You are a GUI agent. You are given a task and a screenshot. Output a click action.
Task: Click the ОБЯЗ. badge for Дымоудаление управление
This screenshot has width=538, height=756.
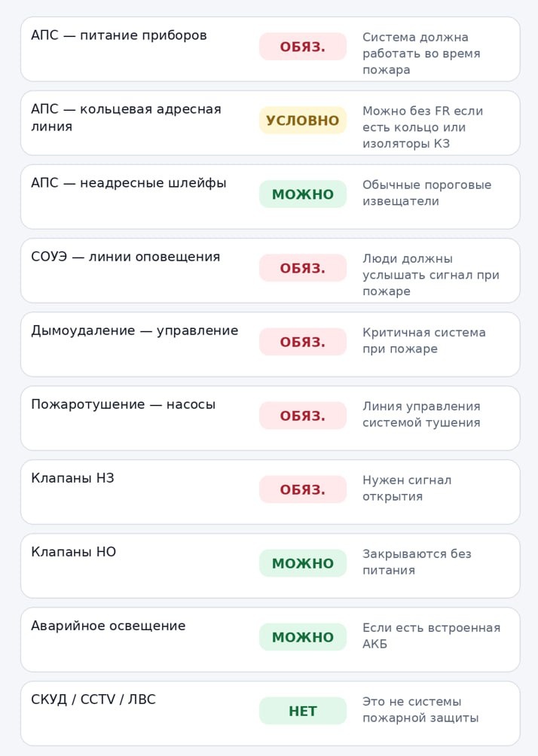(303, 342)
